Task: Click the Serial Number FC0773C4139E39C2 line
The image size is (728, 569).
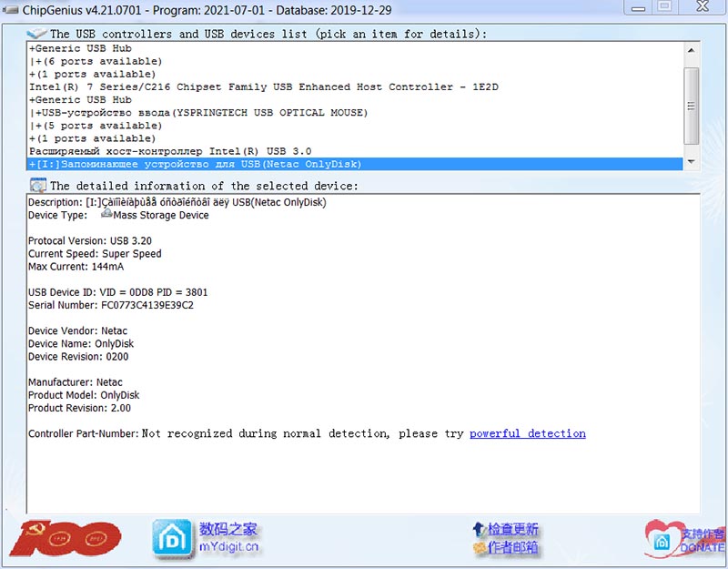Action: [x=111, y=305]
